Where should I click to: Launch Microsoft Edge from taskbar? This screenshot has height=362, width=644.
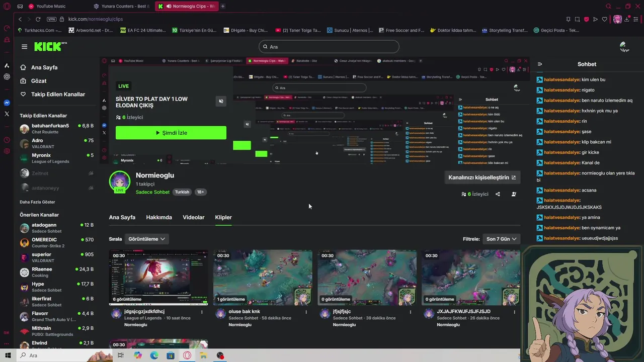pyautogui.click(x=154, y=355)
